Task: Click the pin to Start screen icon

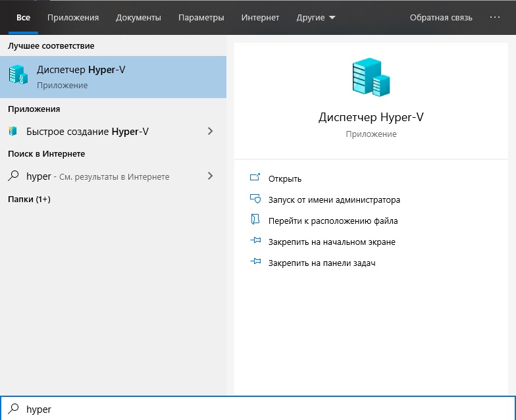Action: (x=255, y=242)
